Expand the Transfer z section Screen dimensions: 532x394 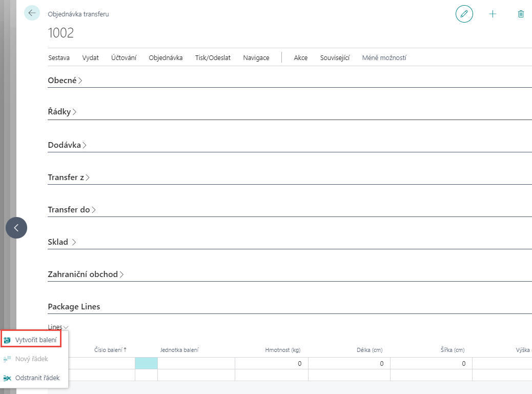(x=69, y=178)
